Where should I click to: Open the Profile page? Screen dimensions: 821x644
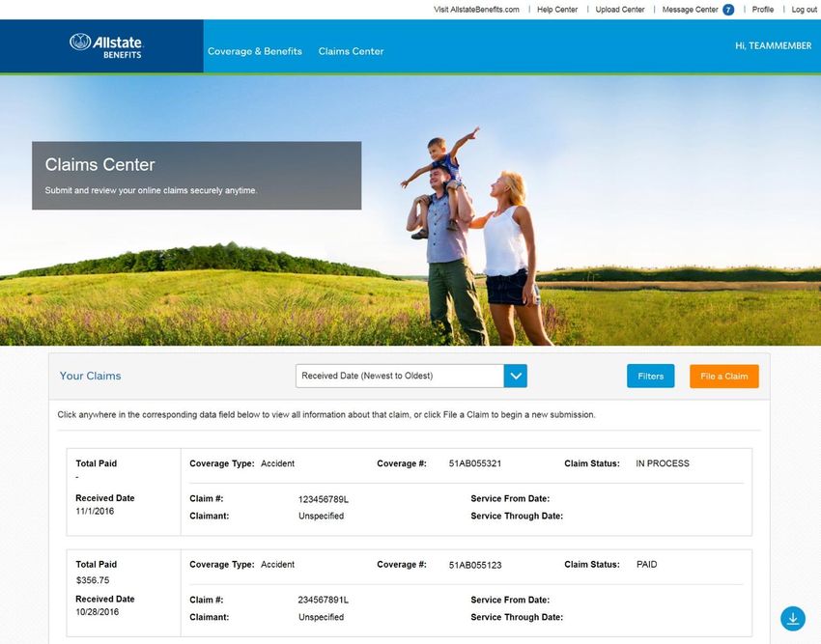[x=762, y=10]
